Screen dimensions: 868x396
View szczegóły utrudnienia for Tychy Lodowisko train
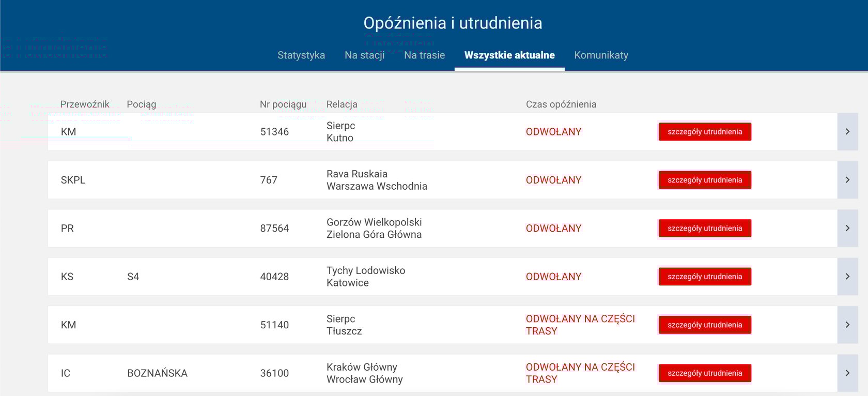(705, 277)
